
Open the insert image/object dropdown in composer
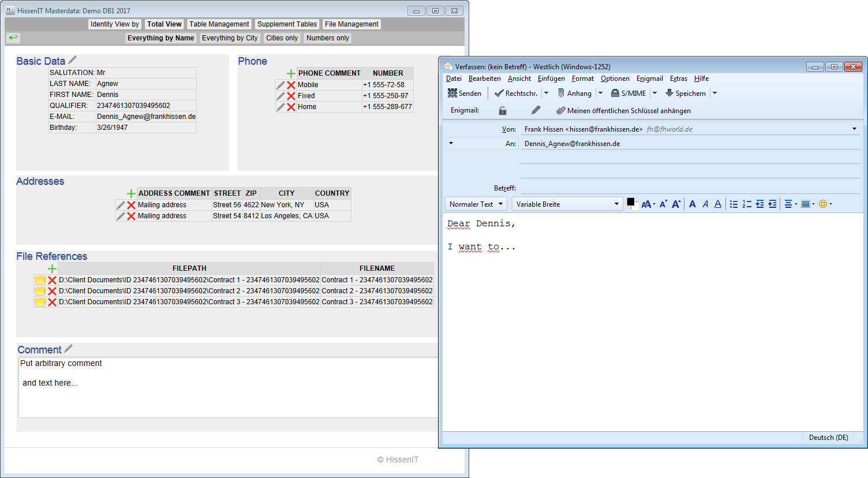tap(808, 204)
